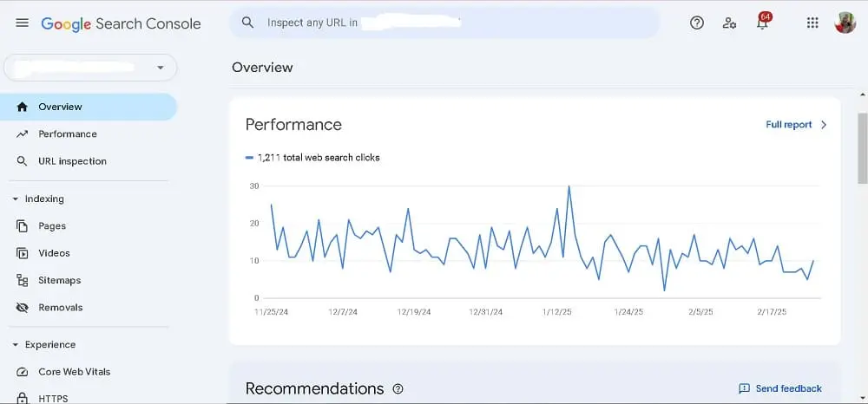868x404 pixels.
Task: Go to Performance in sidebar
Action: pyautogui.click(x=67, y=134)
